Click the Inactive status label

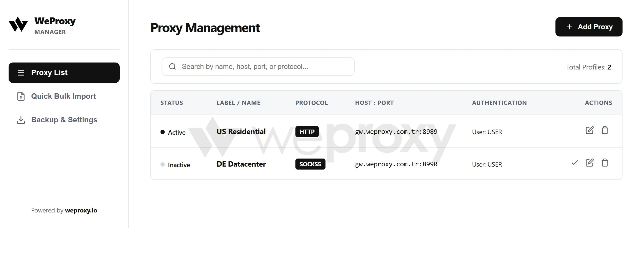click(x=179, y=165)
